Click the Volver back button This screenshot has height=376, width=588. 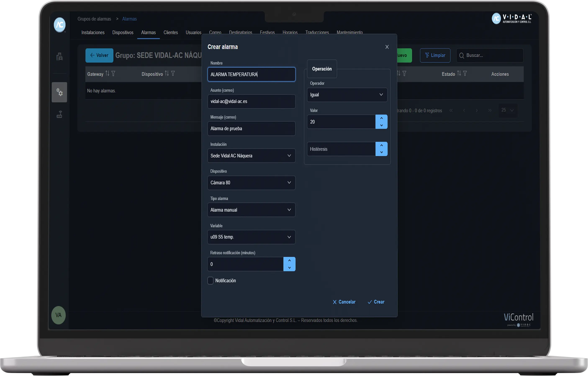[x=99, y=55]
